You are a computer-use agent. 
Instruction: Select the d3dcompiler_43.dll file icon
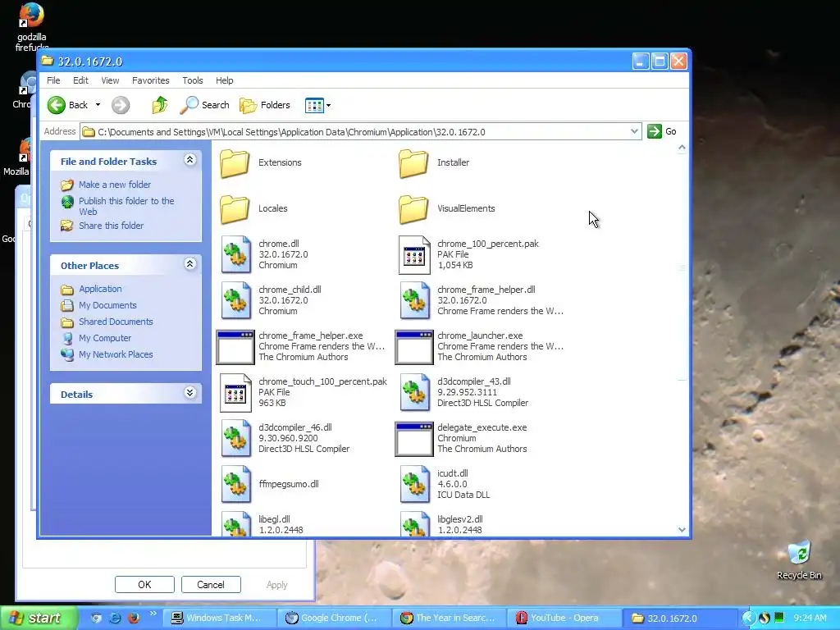click(414, 393)
